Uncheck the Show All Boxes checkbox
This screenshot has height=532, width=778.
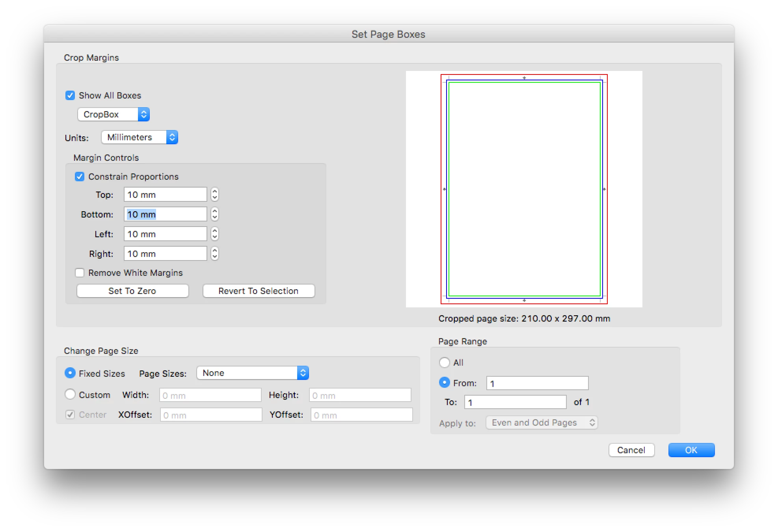pyautogui.click(x=70, y=95)
